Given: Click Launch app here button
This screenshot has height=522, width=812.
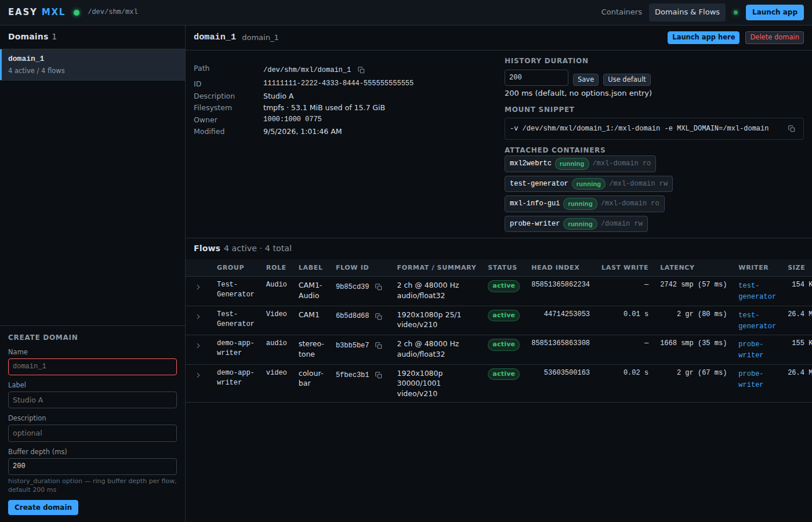Looking at the screenshot, I should pyautogui.click(x=704, y=37).
